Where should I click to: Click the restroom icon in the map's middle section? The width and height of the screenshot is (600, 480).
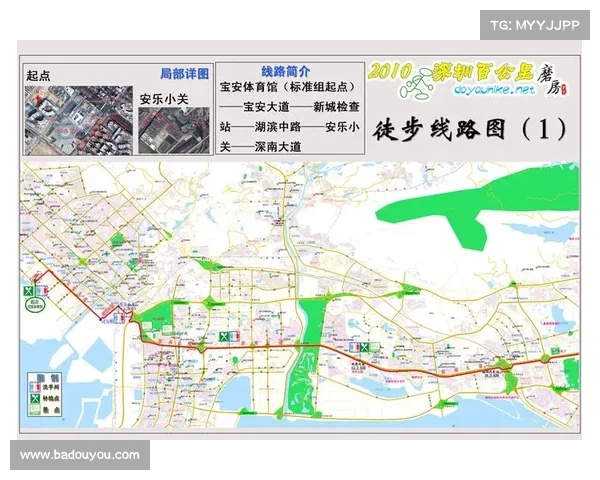point(234,337)
